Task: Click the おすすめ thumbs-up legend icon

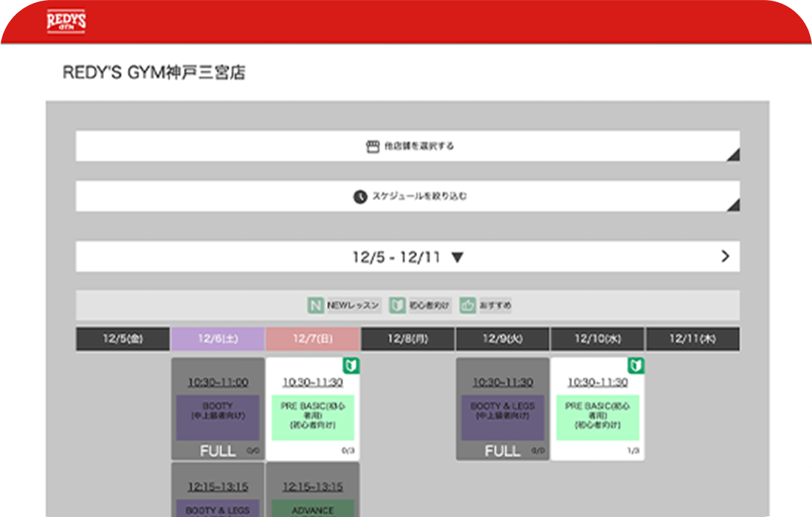Action: click(467, 305)
